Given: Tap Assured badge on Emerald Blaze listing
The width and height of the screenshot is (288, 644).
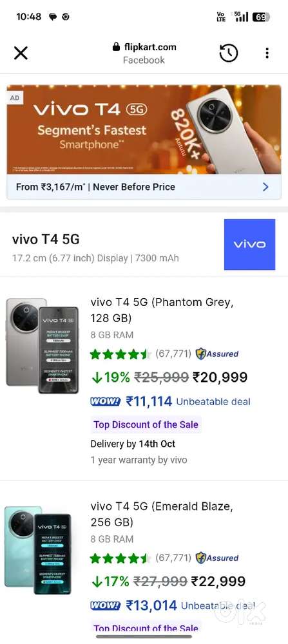Looking at the screenshot, I should pyautogui.click(x=217, y=558).
